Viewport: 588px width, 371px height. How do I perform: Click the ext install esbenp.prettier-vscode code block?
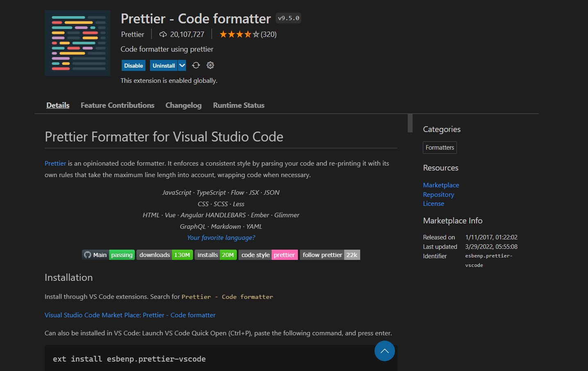[221, 358]
